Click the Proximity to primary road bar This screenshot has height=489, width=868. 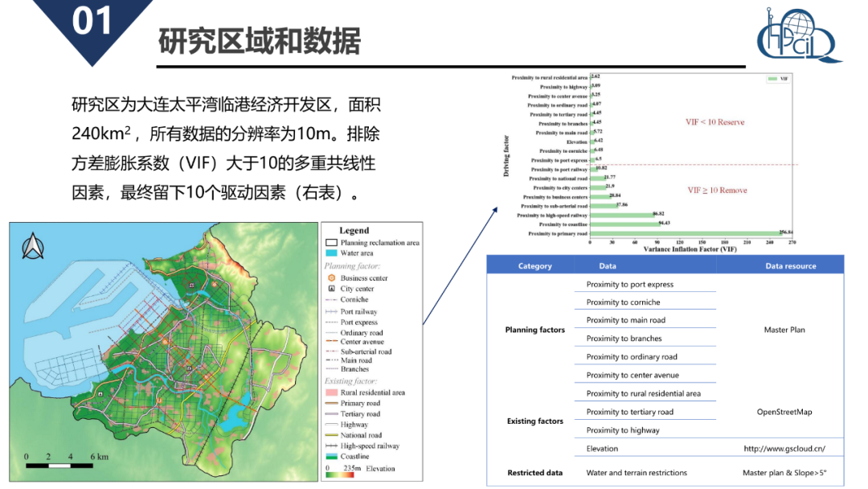pyautogui.click(x=686, y=234)
